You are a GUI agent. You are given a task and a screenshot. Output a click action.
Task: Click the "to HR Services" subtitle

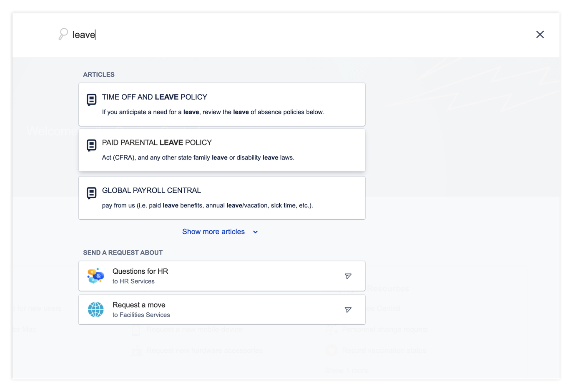(133, 281)
